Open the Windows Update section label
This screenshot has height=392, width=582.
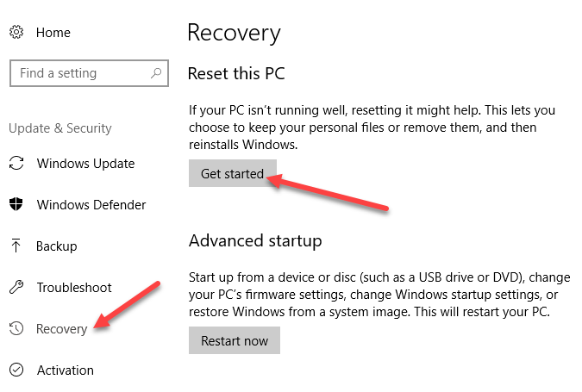(x=85, y=164)
